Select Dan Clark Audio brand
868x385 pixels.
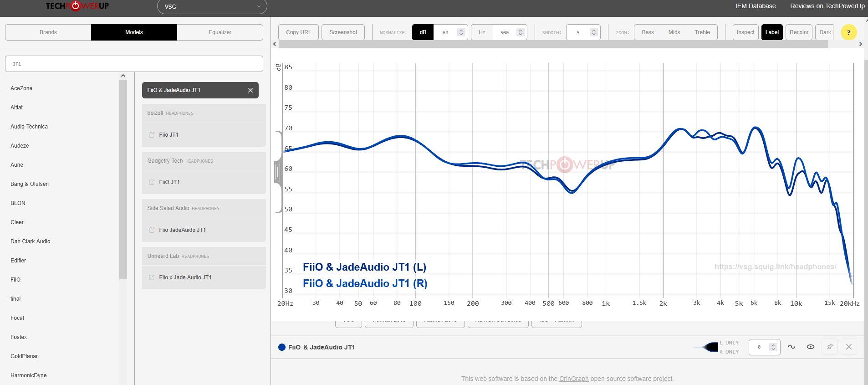click(31, 241)
